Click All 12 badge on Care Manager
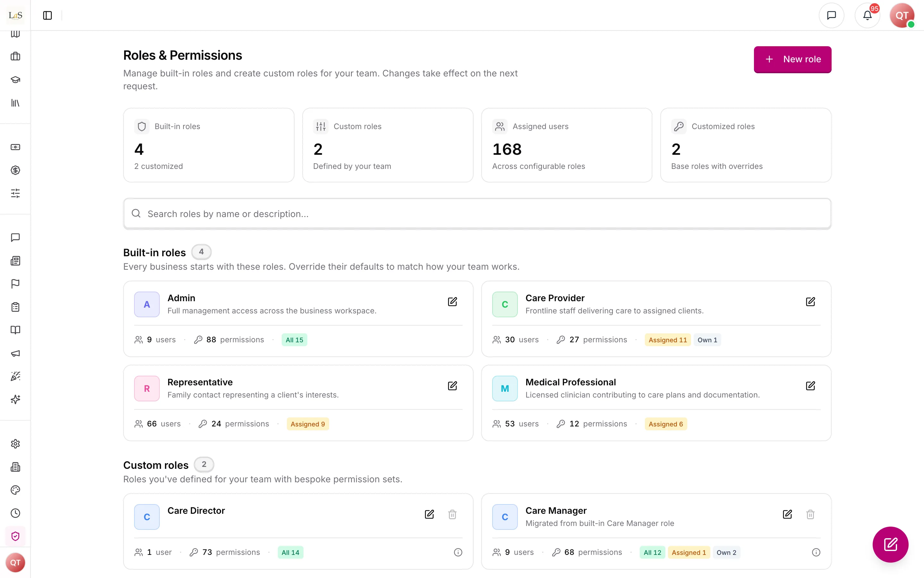This screenshot has height=578, width=924. [x=652, y=552]
